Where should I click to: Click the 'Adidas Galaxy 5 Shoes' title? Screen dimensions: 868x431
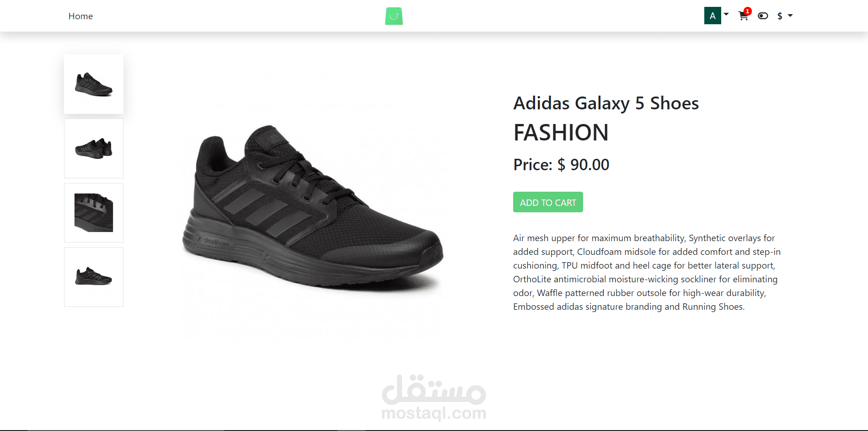click(606, 103)
